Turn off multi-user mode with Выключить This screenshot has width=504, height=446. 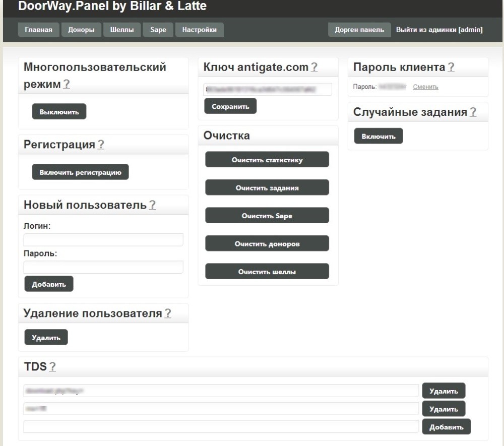59,112
